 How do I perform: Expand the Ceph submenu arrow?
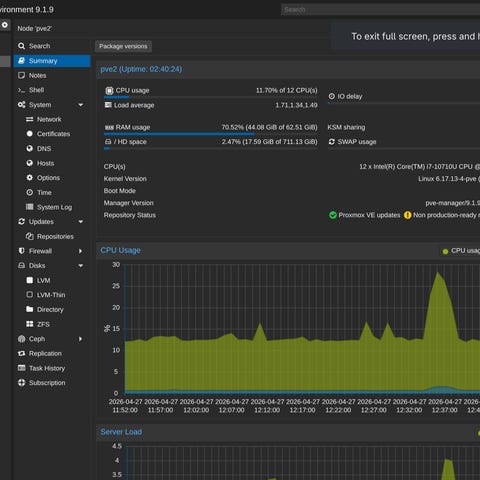80,339
